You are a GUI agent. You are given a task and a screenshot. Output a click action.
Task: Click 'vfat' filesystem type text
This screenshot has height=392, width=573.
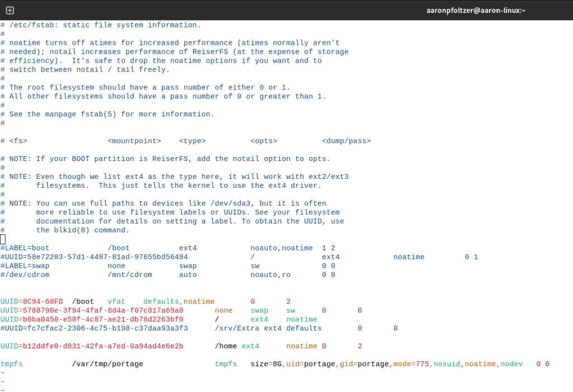(116, 301)
